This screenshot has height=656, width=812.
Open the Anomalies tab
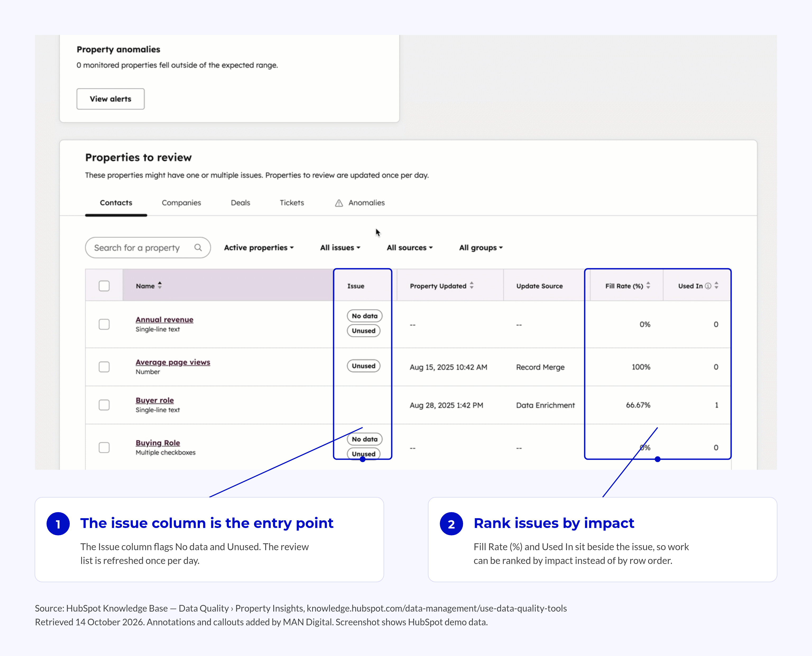pos(359,203)
